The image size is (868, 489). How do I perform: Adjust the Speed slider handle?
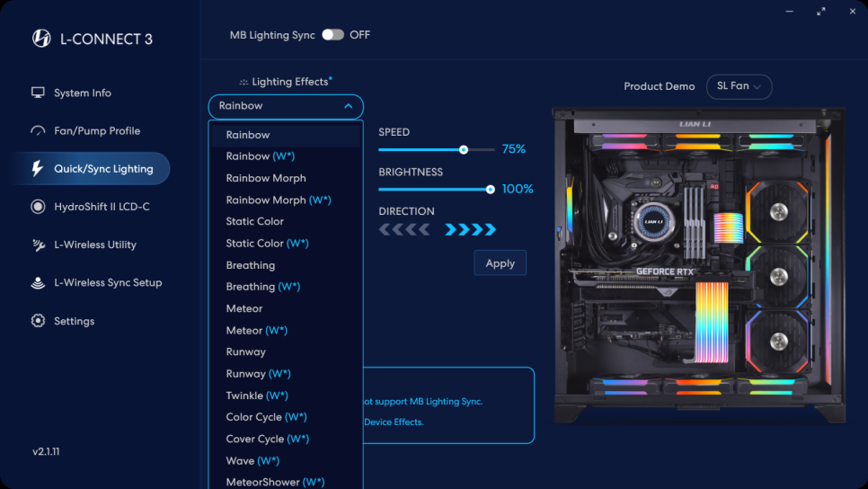(x=464, y=150)
